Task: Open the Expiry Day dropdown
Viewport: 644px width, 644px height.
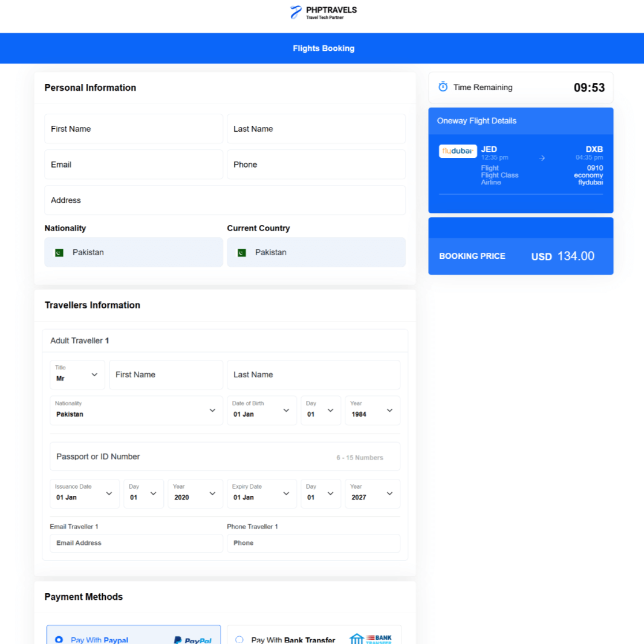Action: pos(320,493)
